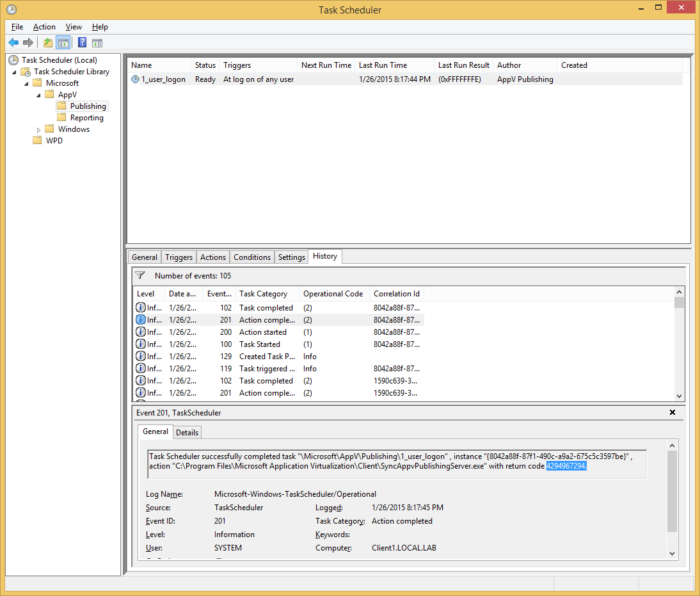
Task: Click the filter funnel icon in History
Action: 140,275
